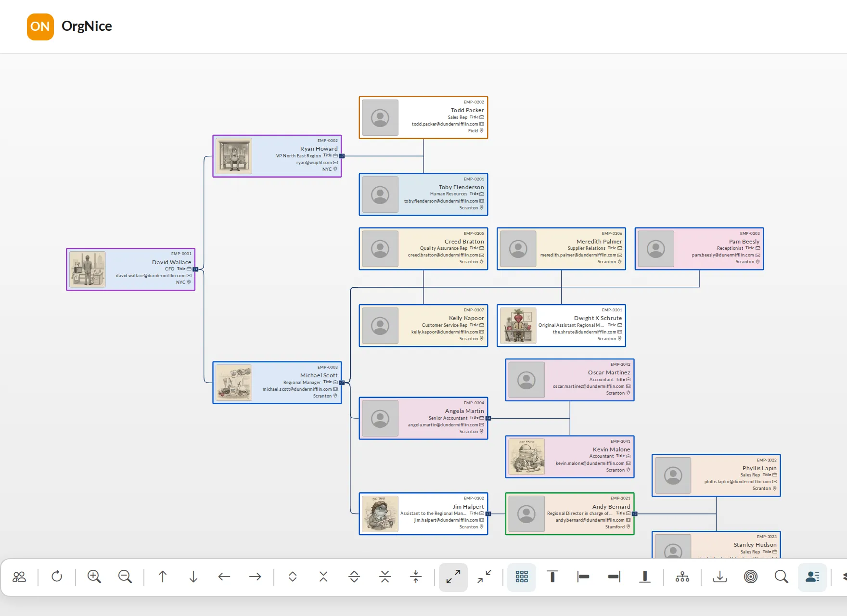Set layout to top orientation

click(552, 577)
